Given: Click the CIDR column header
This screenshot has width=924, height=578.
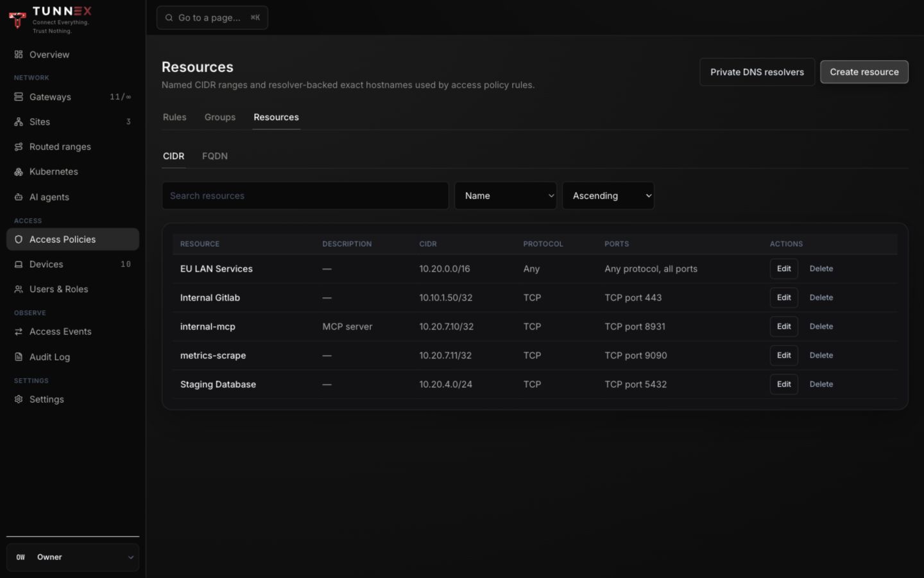Looking at the screenshot, I should point(428,244).
